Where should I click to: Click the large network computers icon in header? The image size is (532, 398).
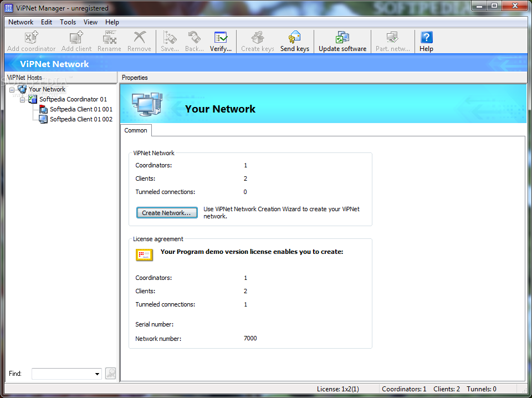(x=147, y=104)
